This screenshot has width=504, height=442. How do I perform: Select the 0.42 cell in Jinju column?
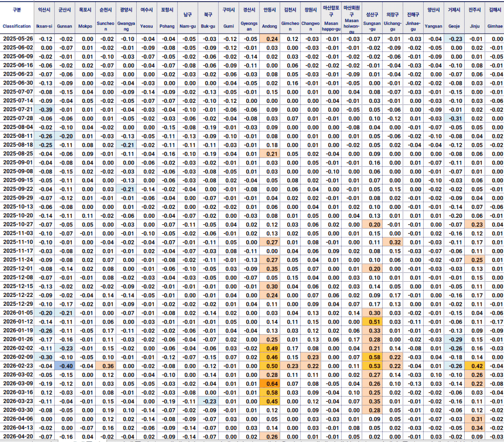[x=475, y=366]
